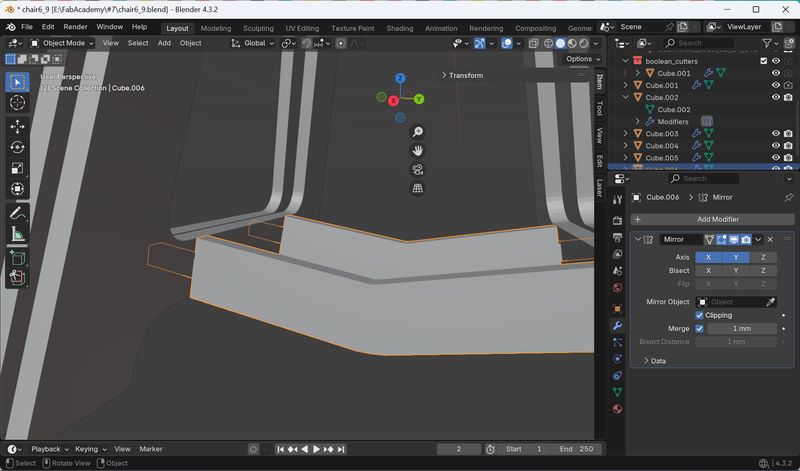This screenshot has width=800, height=471.
Task: Open the View Layer properties tab
Action: coord(617,254)
